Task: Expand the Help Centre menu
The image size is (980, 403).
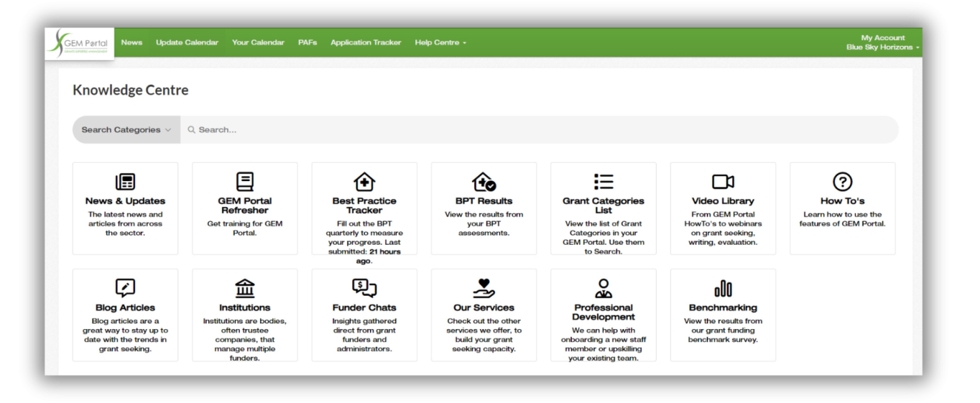Action: pyautogui.click(x=440, y=42)
